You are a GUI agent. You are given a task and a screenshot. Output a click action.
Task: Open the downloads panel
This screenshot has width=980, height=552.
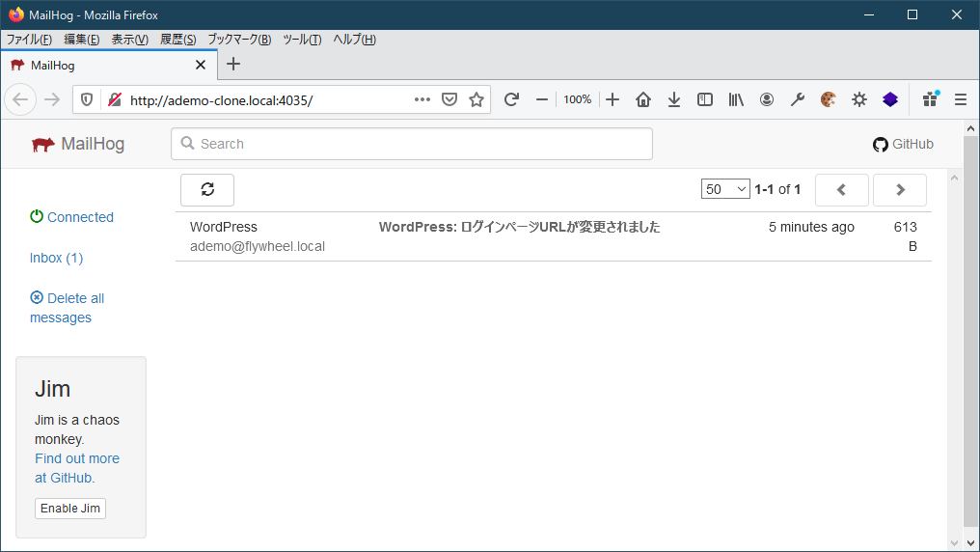tap(673, 99)
